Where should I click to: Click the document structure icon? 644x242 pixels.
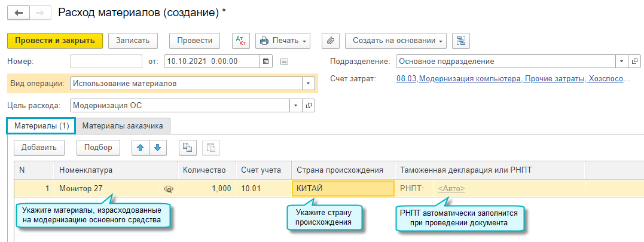coord(461,41)
